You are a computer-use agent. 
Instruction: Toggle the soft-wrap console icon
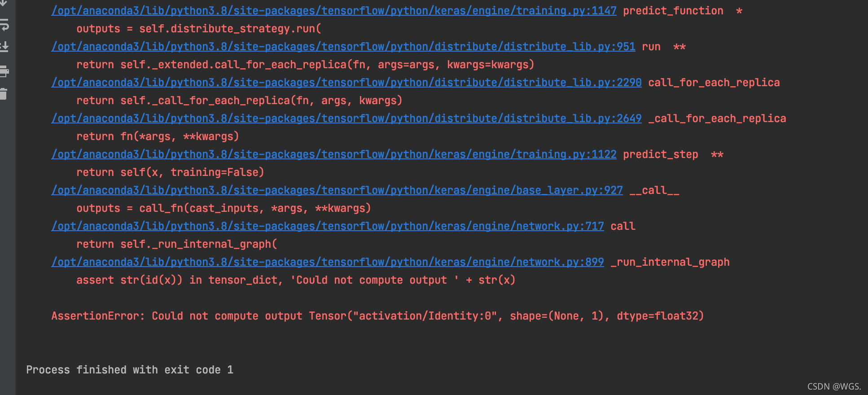[x=4, y=25]
